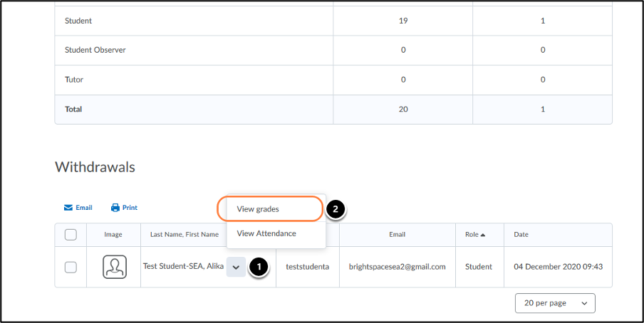Open the 20 per page dropdown
Viewport: 644px width, 323px height.
pos(555,303)
